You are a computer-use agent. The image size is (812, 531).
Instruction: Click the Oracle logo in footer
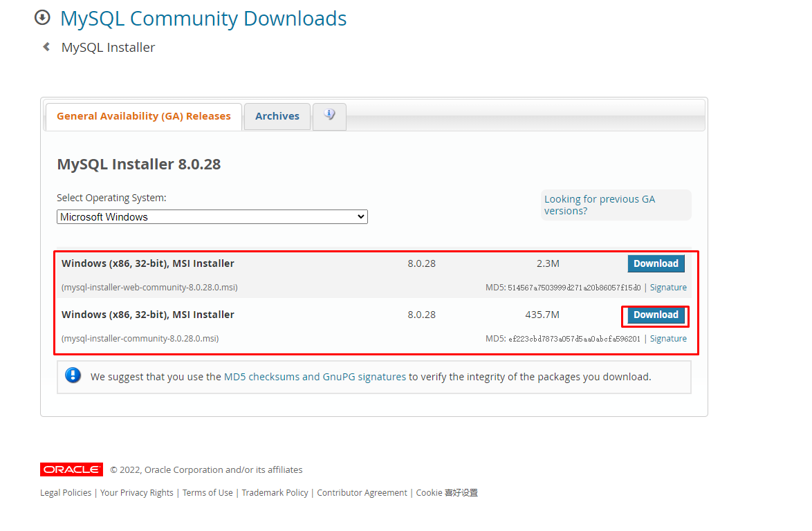pos(71,469)
